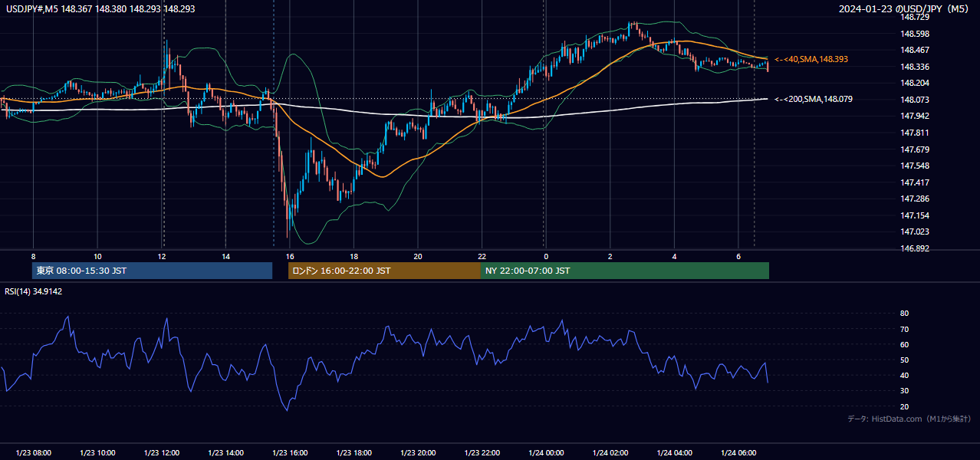
Task: Click the RSI(14) 34.9142 indicator label
Action: coord(34,291)
